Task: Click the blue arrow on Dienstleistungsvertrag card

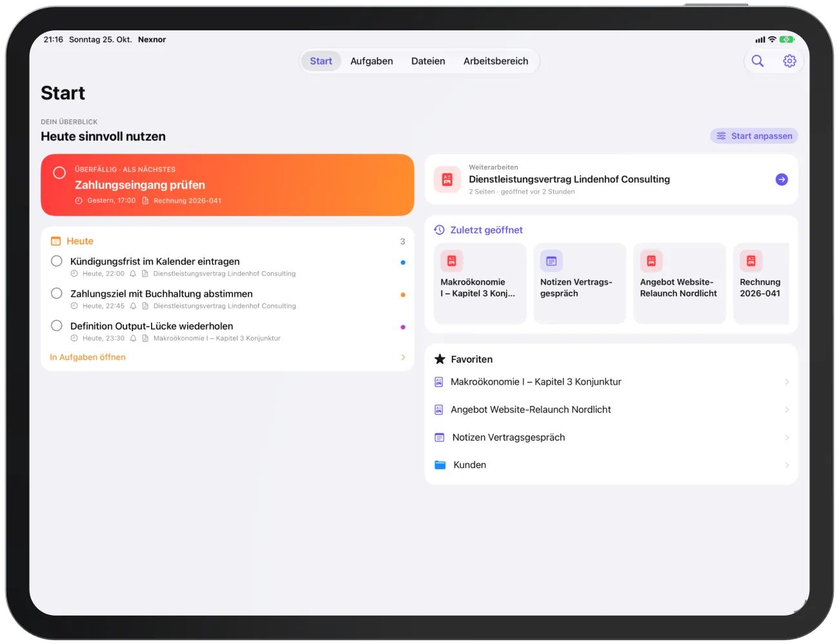Action: click(x=782, y=179)
